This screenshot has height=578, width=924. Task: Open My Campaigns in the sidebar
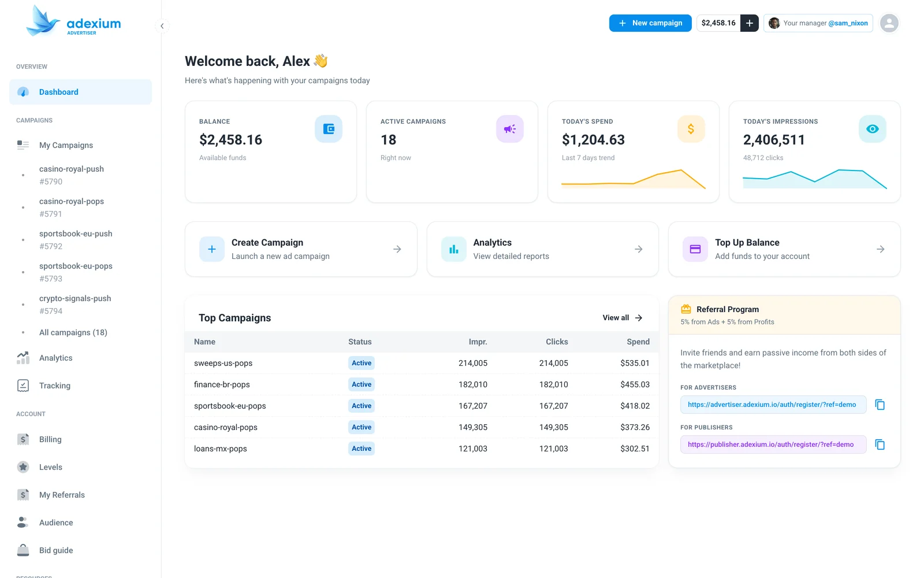80,145
